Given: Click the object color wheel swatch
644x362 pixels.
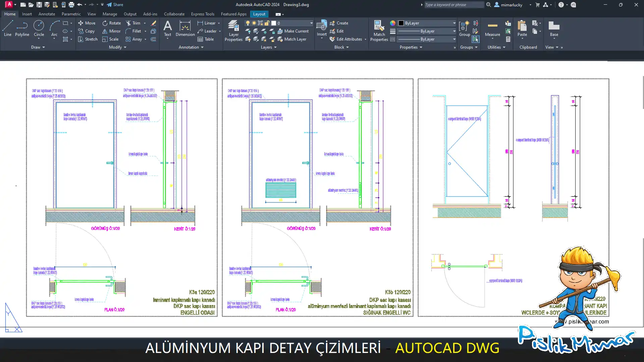Looking at the screenshot, I should [x=393, y=23].
